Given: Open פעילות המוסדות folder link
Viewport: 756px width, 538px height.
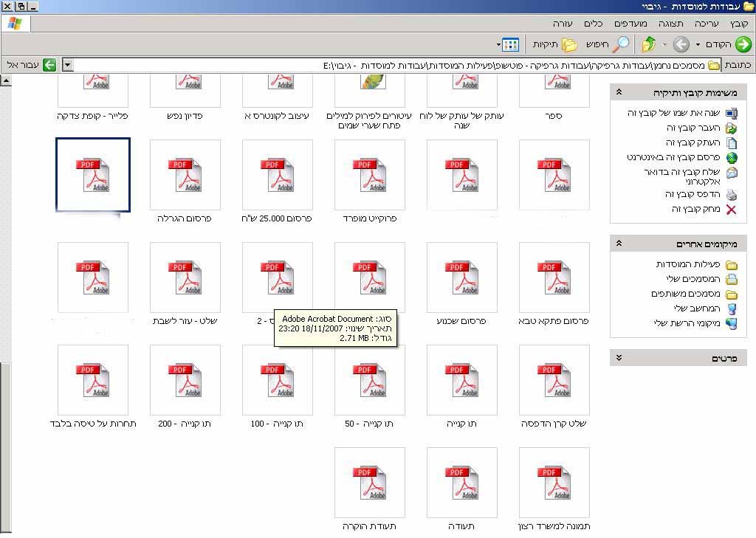Looking at the screenshot, I should 688,264.
